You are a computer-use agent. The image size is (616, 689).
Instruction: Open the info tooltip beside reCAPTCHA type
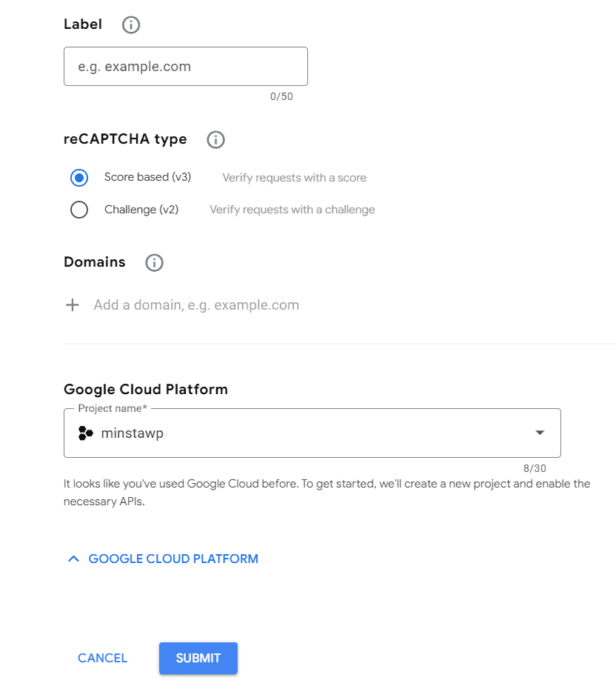215,139
